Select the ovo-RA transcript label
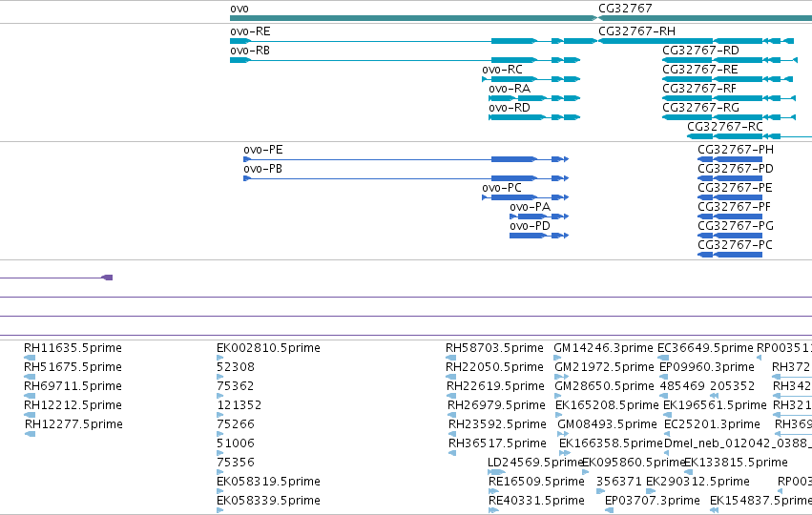Image resolution: width=812 pixels, height=515 pixels. 510,89
